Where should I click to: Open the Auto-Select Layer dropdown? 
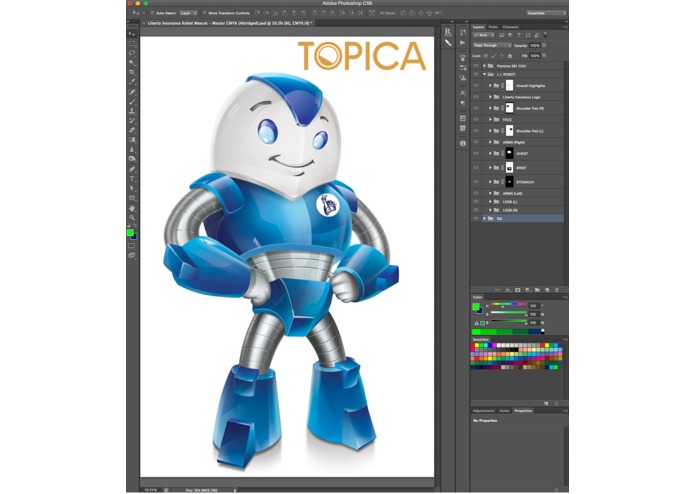(188, 13)
